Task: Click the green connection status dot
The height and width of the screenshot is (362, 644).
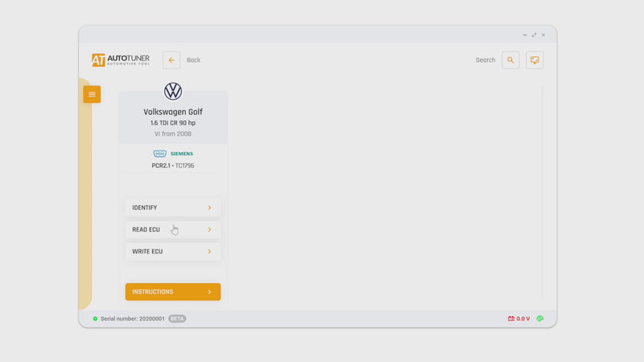Action: pos(95,319)
